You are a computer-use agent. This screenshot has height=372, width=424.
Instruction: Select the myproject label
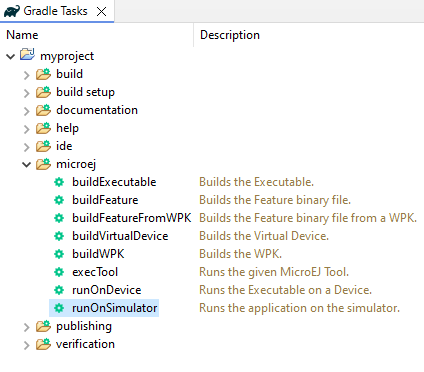(67, 56)
